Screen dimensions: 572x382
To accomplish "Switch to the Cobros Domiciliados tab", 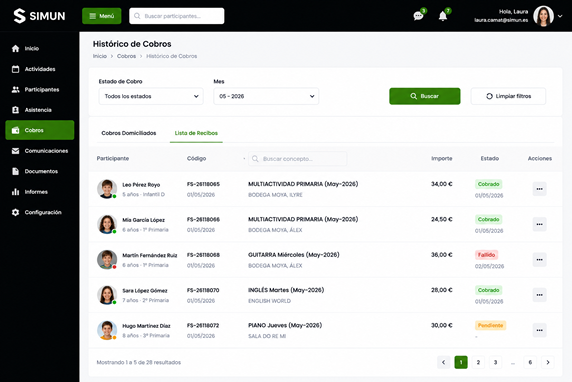I will pos(129,133).
